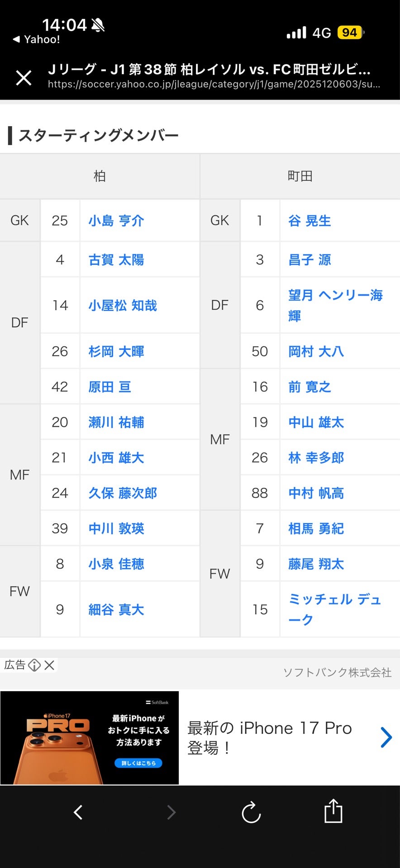Tap player name 久保 藤次郎
This screenshot has height=868, width=400.
pyautogui.click(x=123, y=493)
